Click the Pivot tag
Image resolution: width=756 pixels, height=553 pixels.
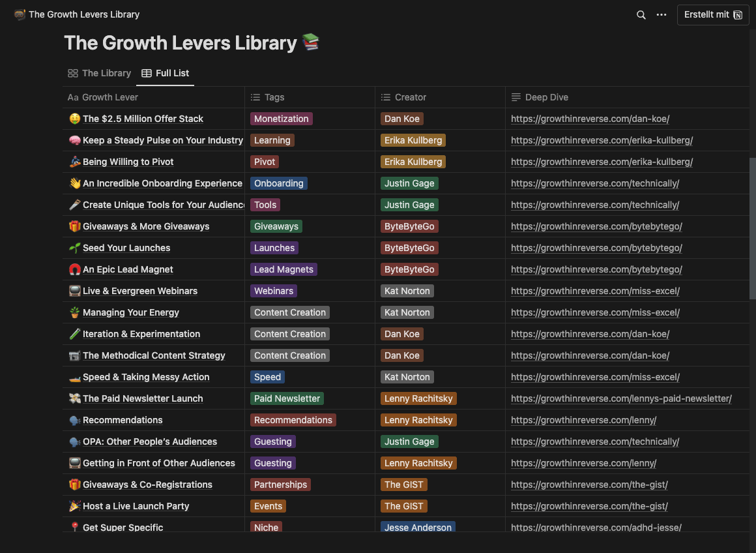pyautogui.click(x=265, y=162)
